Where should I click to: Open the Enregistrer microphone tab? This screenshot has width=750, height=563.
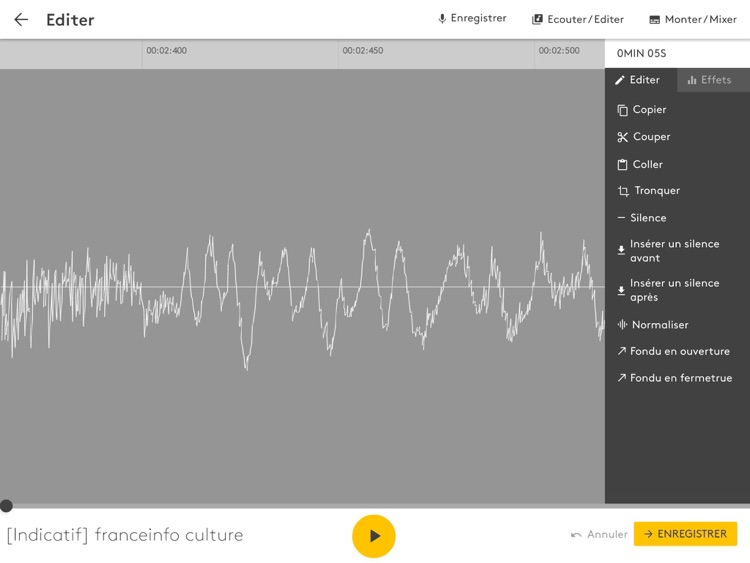click(x=472, y=19)
